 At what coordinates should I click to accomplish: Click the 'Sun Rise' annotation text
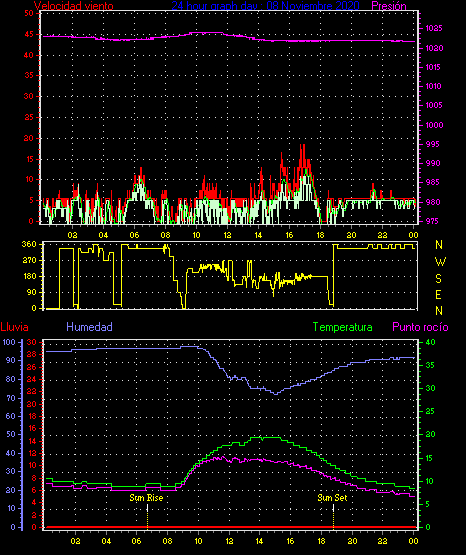coord(146,498)
